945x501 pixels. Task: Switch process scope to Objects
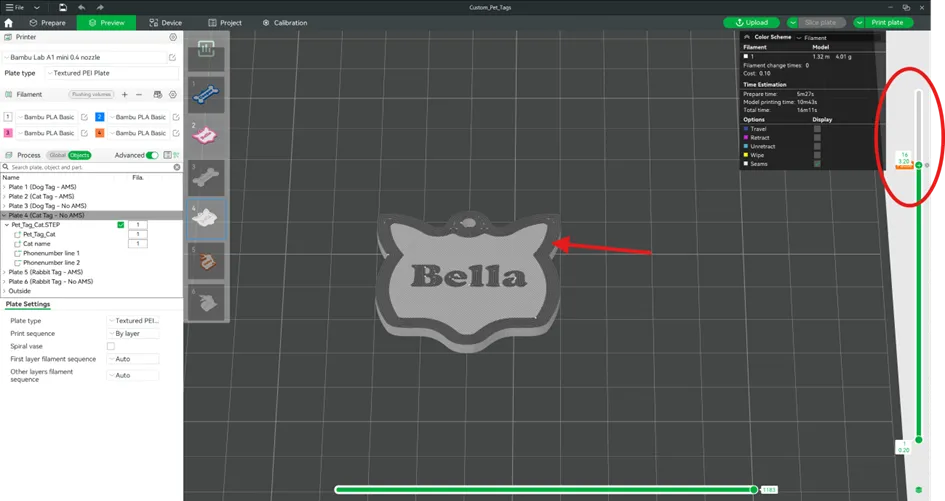[x=80, y=155]
